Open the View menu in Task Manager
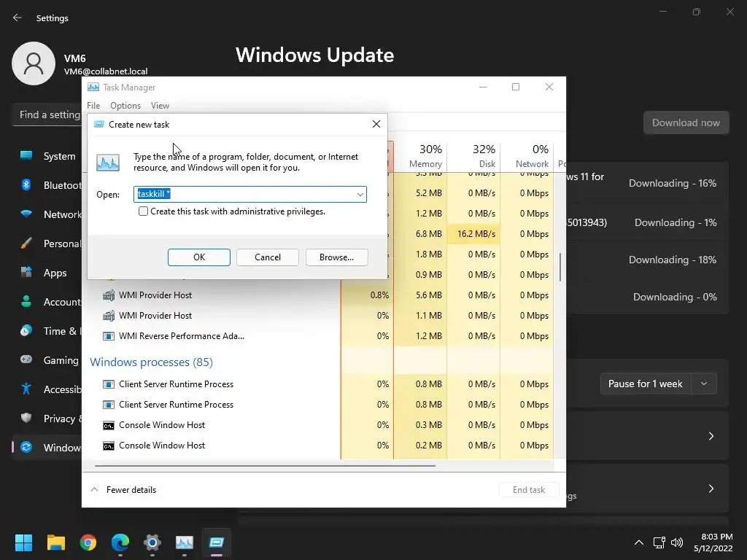 (160, 106)
